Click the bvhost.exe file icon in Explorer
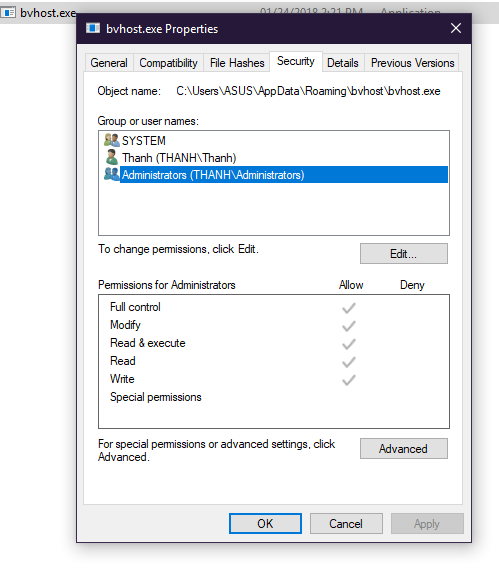499x578 pixels. tap(8, 13)
